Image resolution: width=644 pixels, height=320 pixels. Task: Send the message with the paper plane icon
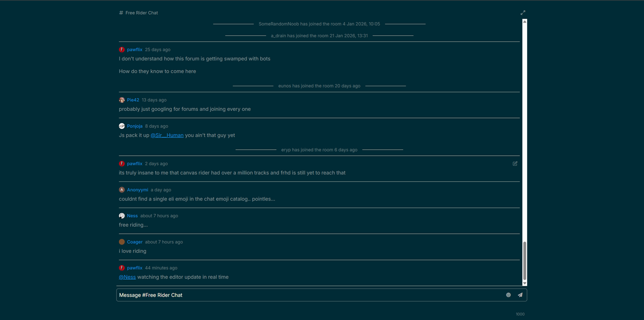tap(520, 295)
